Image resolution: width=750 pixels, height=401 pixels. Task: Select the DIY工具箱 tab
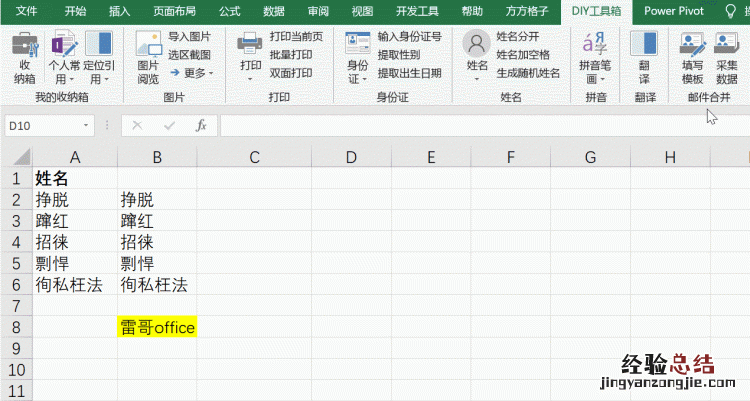pyautogui.click(x=596, y=11)
